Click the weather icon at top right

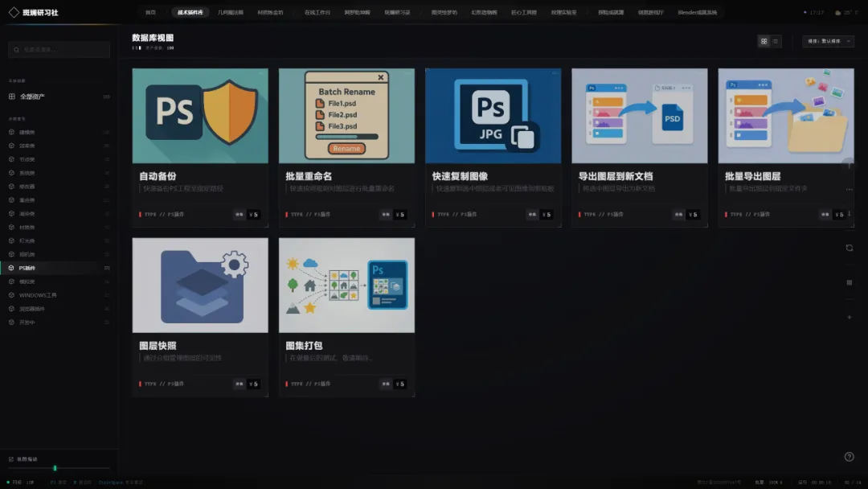click(x=837, y=12)
